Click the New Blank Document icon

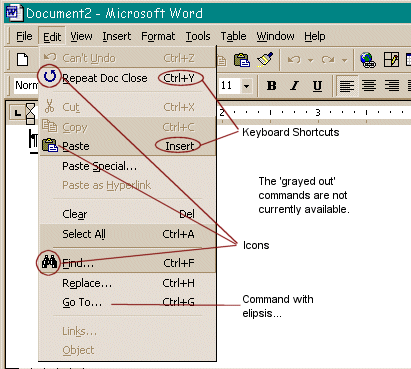point(23,60)
